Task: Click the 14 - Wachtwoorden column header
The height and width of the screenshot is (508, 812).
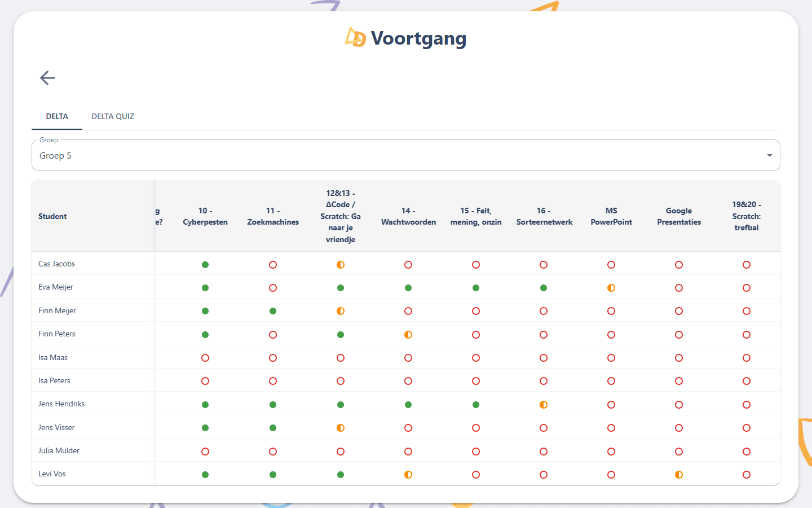Action: [x=408, y=216]
